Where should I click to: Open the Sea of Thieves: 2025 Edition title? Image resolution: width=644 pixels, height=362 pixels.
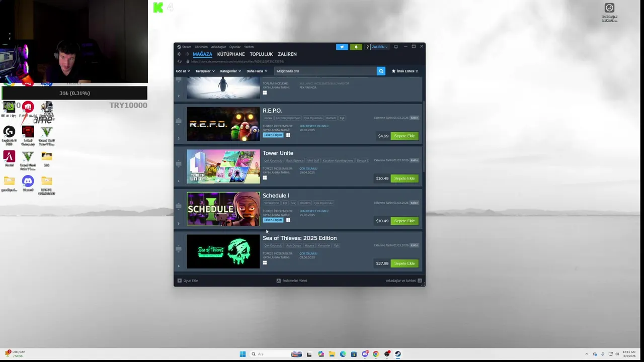click(300, 238)
